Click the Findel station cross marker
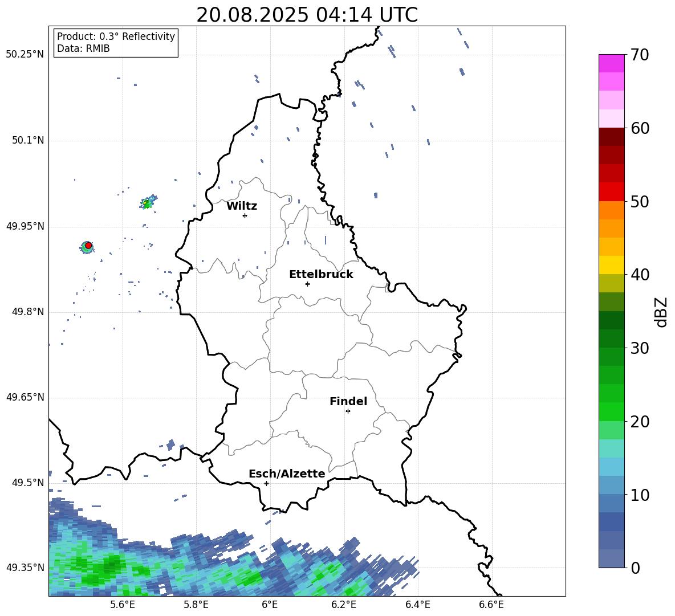 click(348, 411)
